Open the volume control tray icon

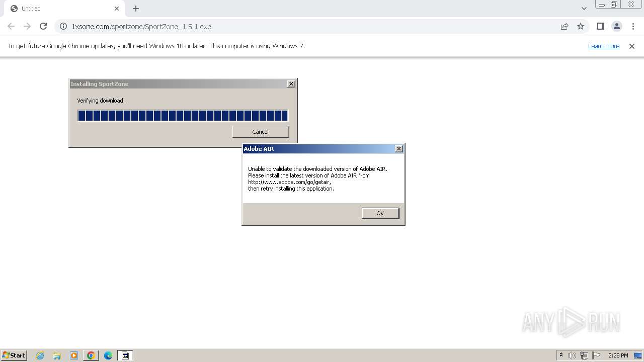[x=572, y=355]
